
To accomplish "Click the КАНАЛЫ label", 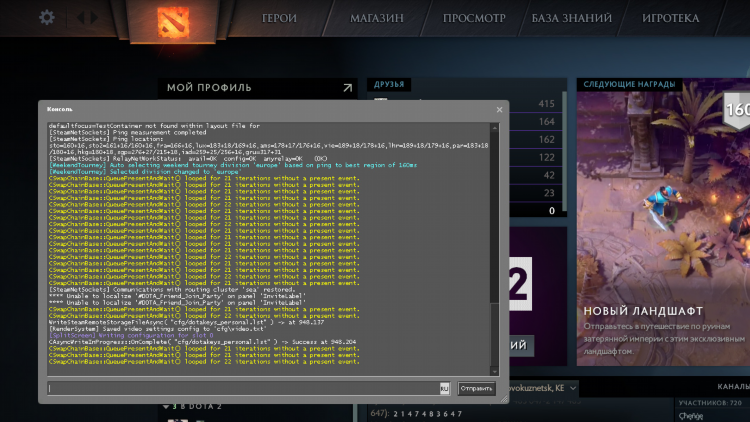I will (x=733, y=386).
